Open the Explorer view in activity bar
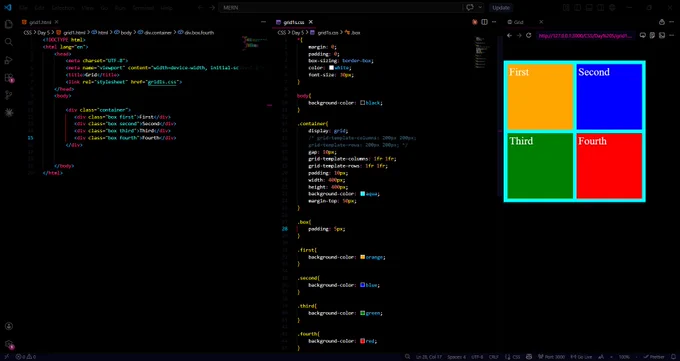Screen dimensions: 680x361 [x=9, y=24]
